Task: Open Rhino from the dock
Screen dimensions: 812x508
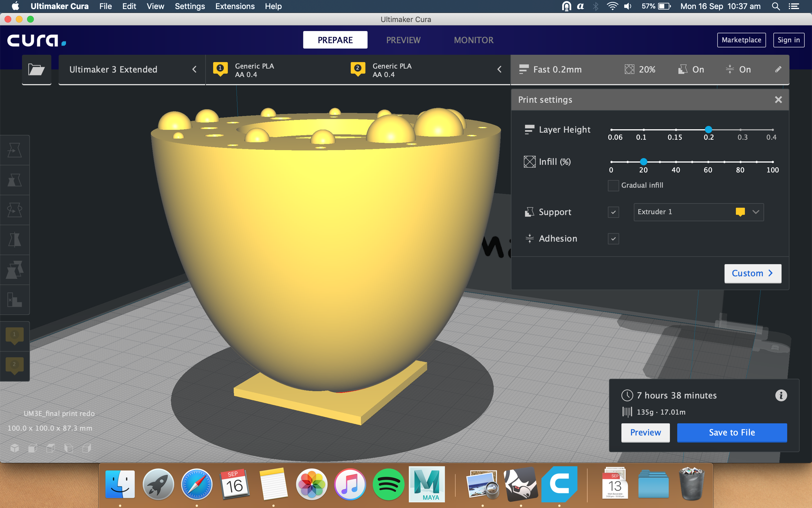Action: tap(521, 484)
